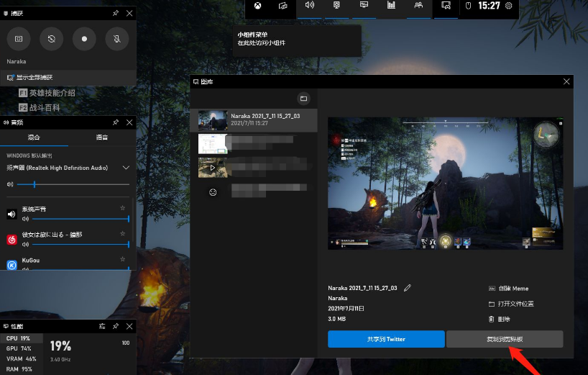Favorite the KuGou star

click(x=123, y=259)
